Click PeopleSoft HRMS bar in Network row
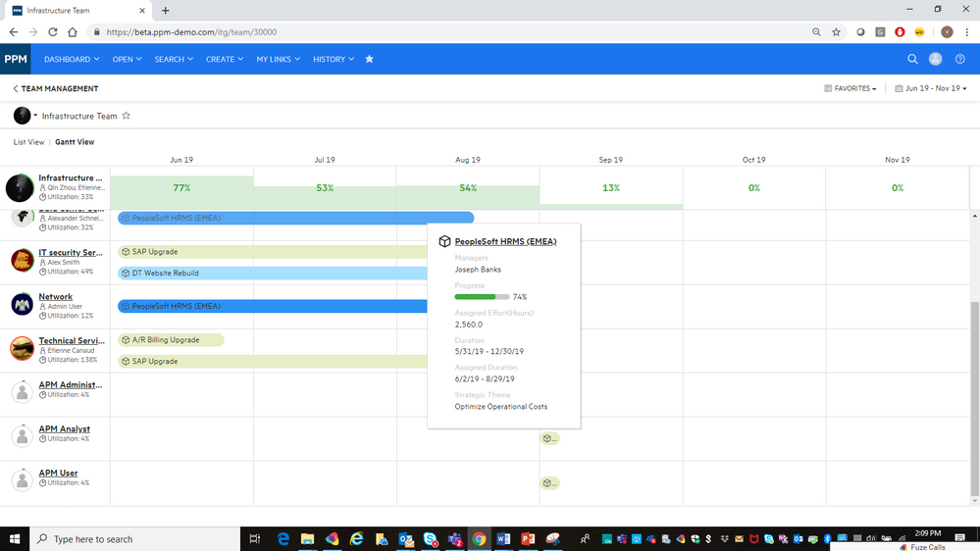The width and height of the screenshot is (980, 551). (273, 306)
